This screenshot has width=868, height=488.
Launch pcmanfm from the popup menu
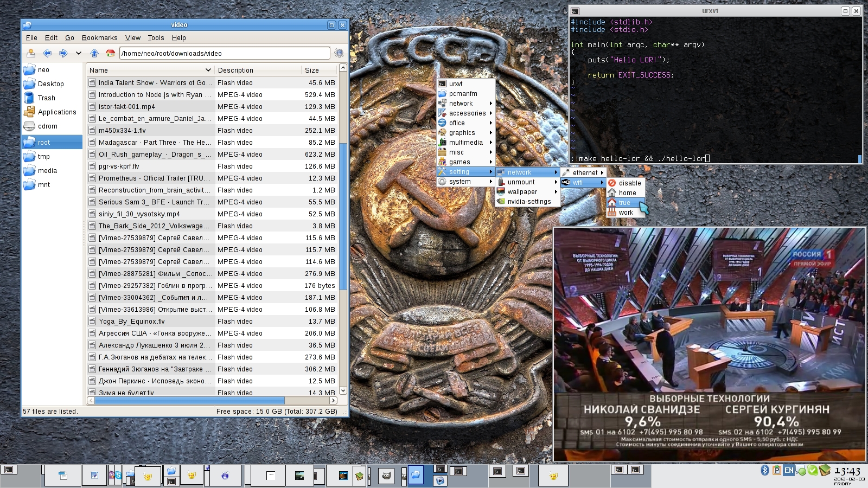(x=466, y=94)
